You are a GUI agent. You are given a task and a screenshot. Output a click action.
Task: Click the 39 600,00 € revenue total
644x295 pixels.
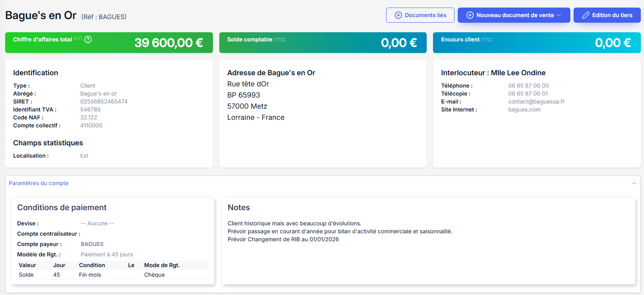(x=169, y=43)
